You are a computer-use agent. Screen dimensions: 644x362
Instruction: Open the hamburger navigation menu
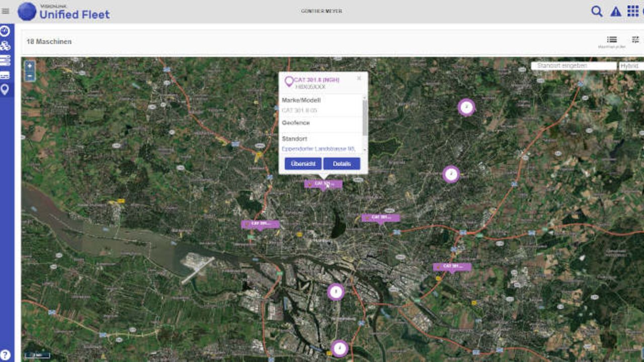[6, 11]
